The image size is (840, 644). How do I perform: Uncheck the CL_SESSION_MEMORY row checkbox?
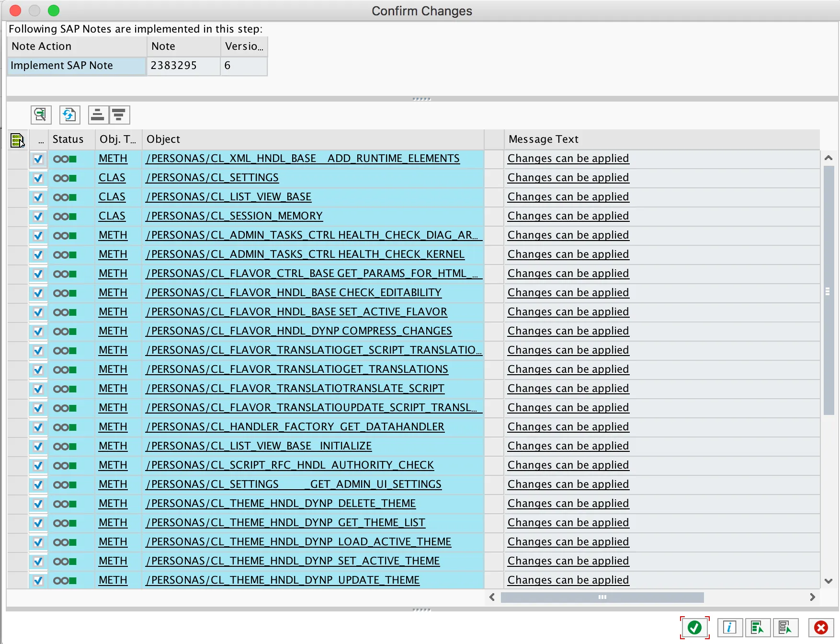coord(38,217)
